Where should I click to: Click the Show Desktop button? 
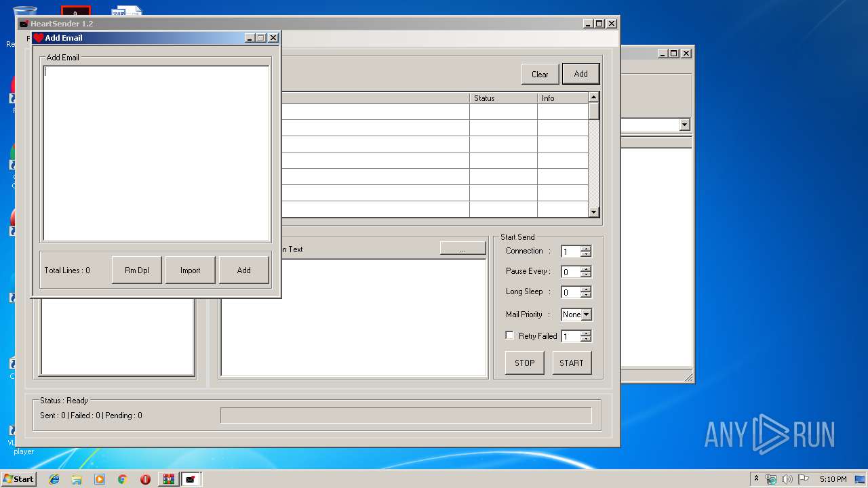tap(861, 479)
